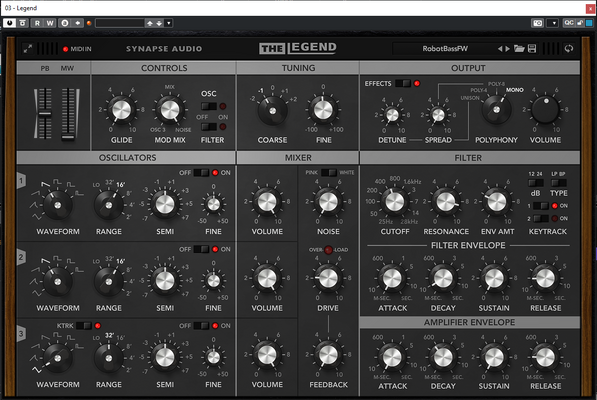
Task: Click the FEEDBACK knob
Action: pyautogui.click(x=328, y=355)
